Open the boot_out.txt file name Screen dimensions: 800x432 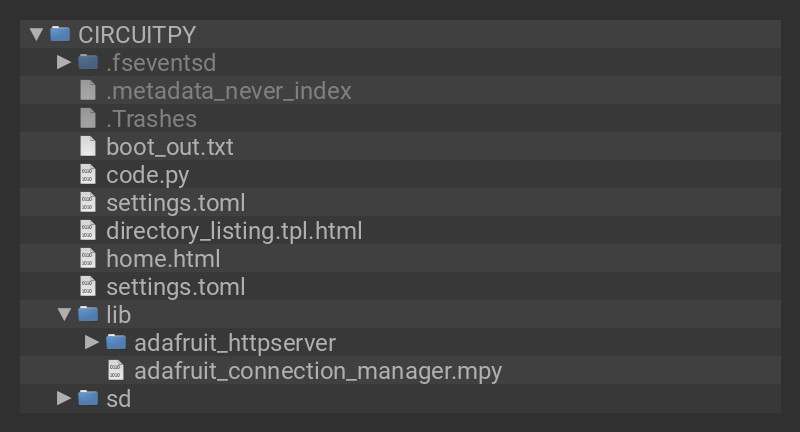click(x=169, y=146)
